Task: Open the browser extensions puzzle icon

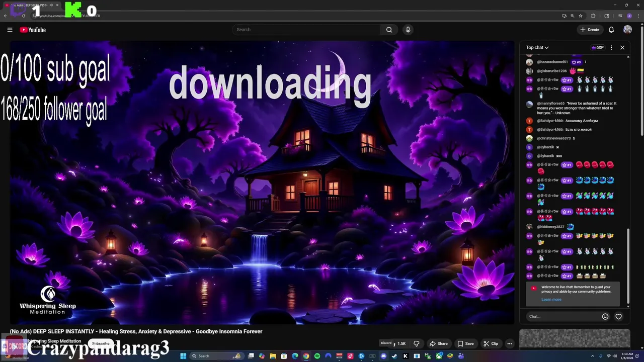Action: coord(593,16)
